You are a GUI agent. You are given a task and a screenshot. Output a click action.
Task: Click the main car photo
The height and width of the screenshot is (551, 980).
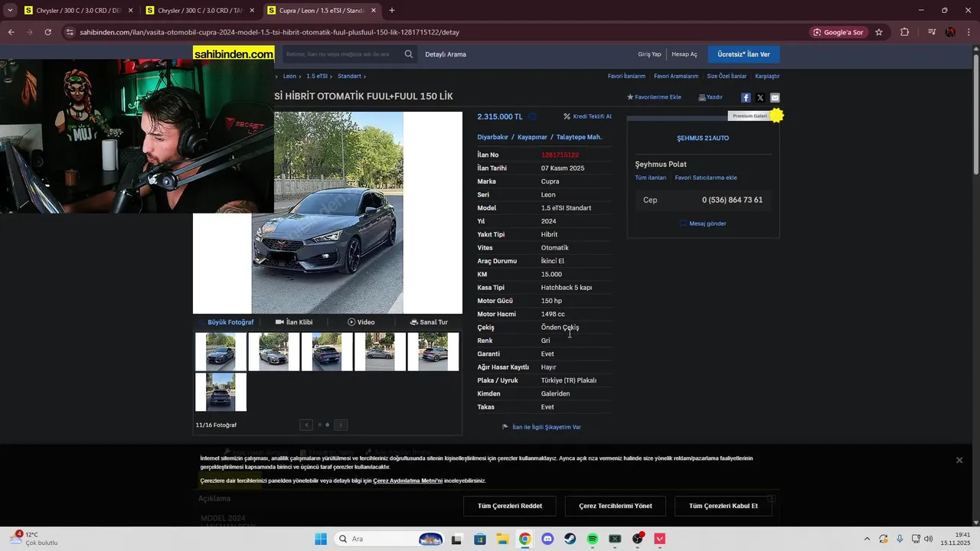pos(327,213)
